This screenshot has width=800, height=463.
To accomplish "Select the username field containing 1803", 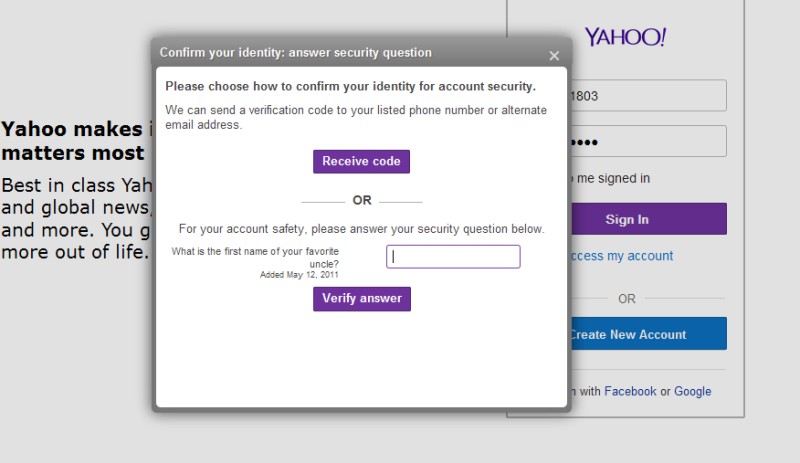I will [x=645, y=96].
